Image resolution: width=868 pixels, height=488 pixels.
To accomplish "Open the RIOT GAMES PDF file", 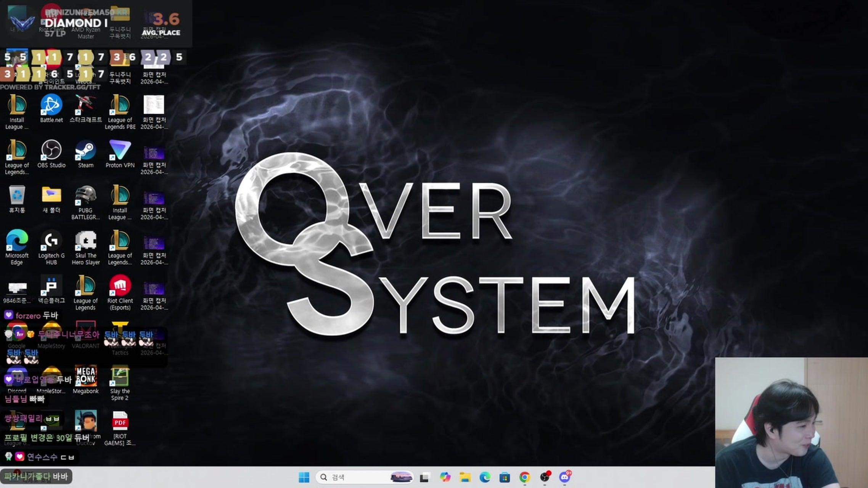I will pyautogui.click(x=120, y=422).
